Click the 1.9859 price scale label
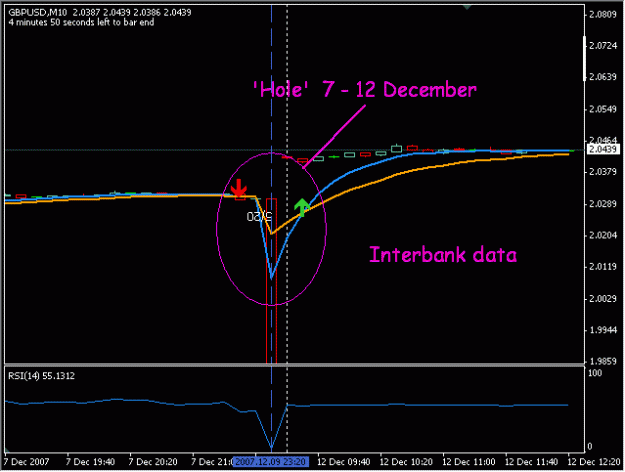 pos(603,361)
